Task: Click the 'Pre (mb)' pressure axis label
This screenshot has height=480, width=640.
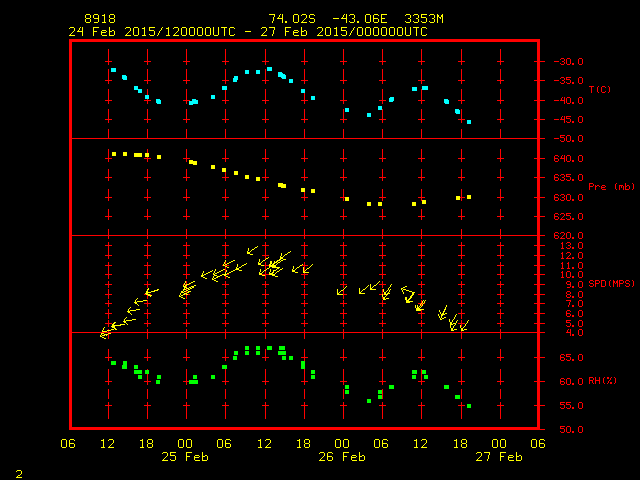Action: (x=611, y=187)
